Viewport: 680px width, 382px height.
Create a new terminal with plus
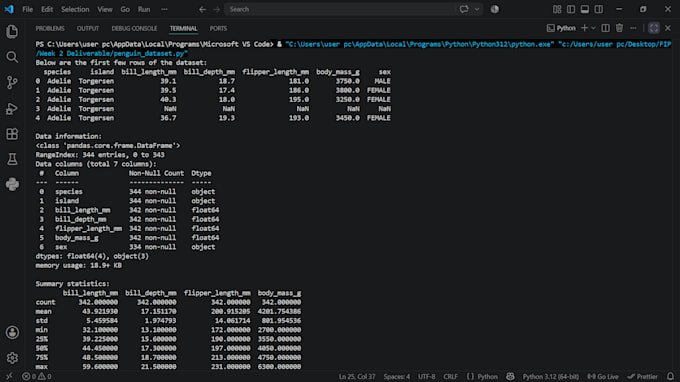[584, 28]
